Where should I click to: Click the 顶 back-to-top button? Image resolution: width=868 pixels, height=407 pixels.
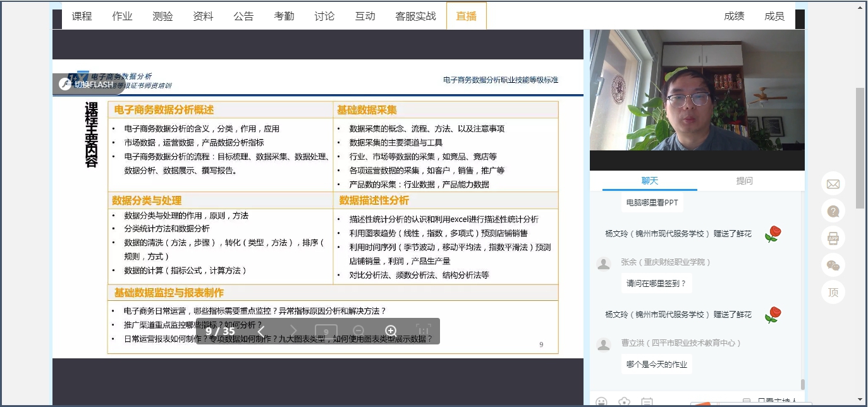tap(833, 293)
